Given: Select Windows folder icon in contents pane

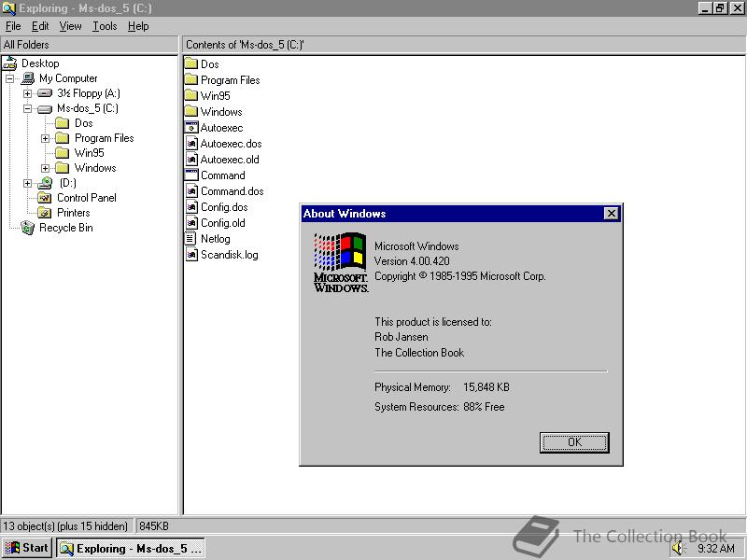Looking at the screenshot, I should pos(191,111).
